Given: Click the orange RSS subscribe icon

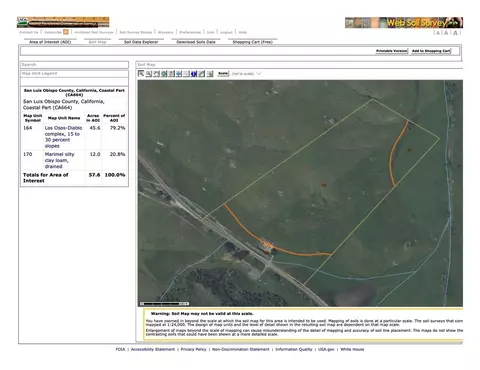Looking at the screenshot, I should 66,32.
